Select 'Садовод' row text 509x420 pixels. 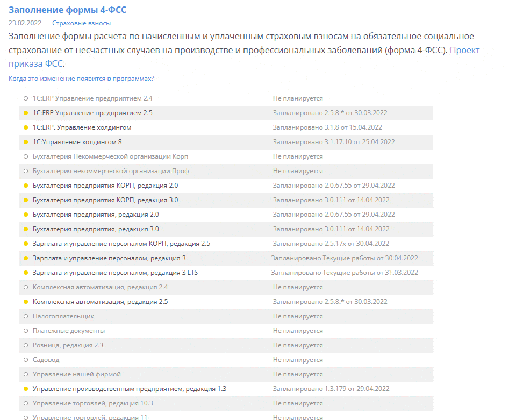[x=46, y=360]
